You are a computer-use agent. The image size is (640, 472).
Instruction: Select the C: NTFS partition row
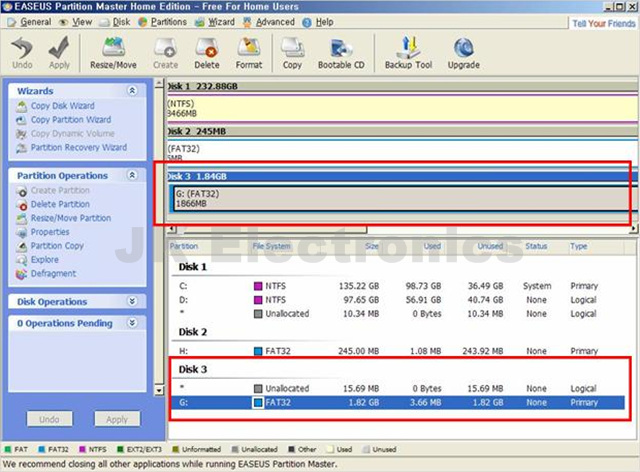[x=397, y=286]
